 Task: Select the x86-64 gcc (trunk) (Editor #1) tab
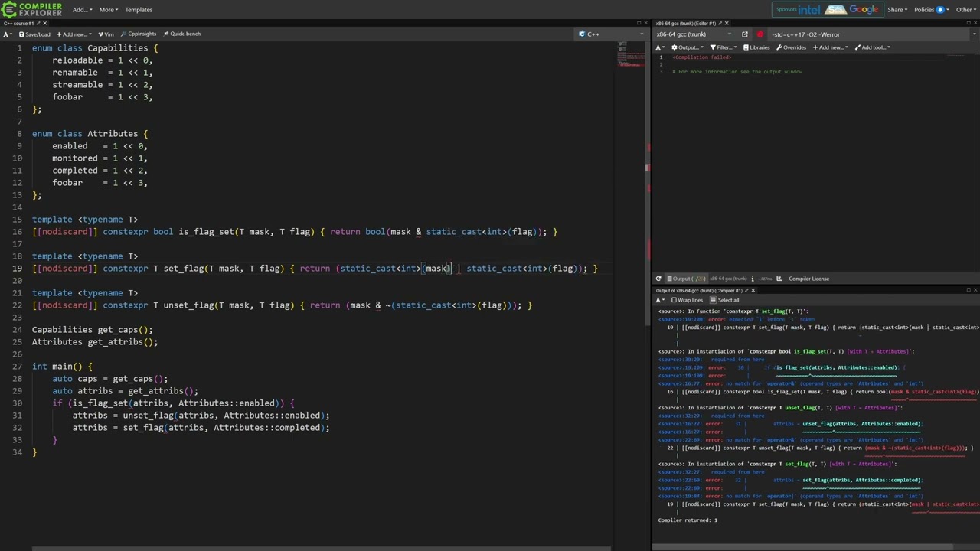[685, 23]
